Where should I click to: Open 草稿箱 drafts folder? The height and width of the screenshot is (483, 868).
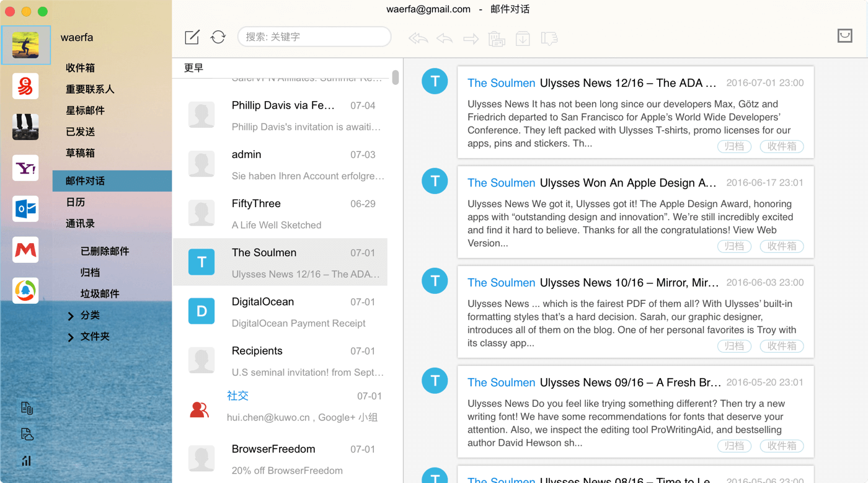pos(80,153)
